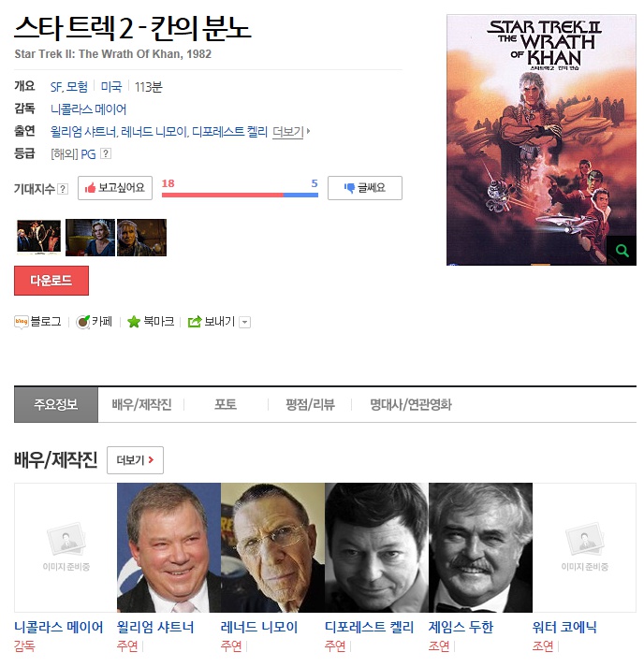Viewport: 644px width, 667px height.
Task: Switch to the 포토 tab
Action: (226, 404)
